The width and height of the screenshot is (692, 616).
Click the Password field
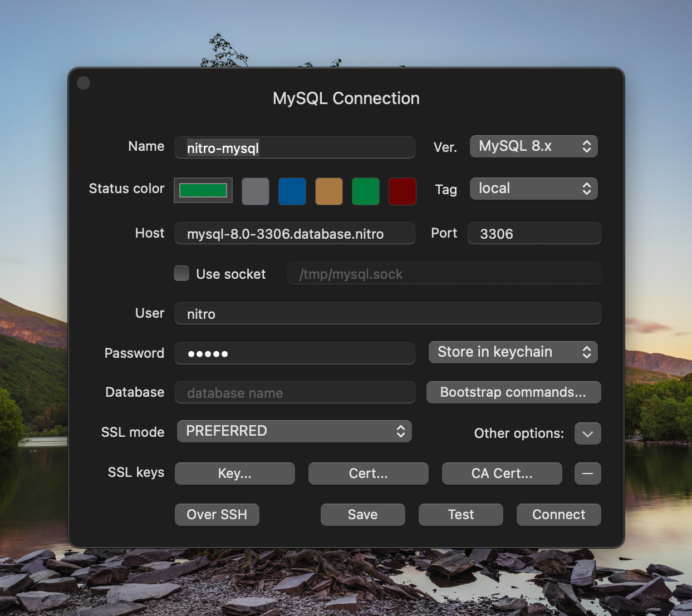coord(295,354)
